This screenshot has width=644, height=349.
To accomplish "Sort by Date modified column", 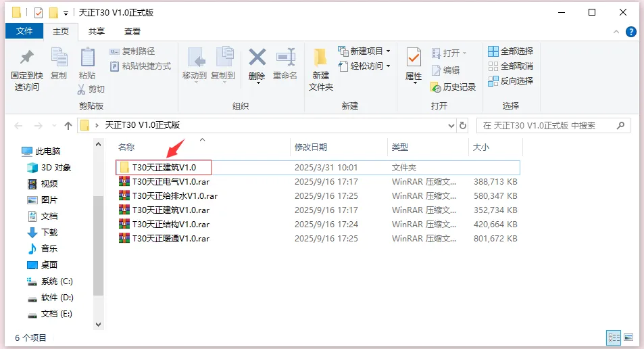I will 311,147.
